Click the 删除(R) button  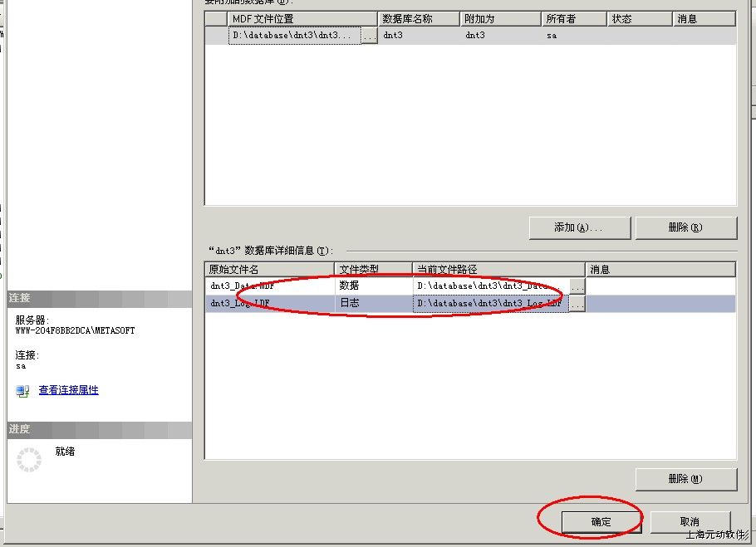685,227
